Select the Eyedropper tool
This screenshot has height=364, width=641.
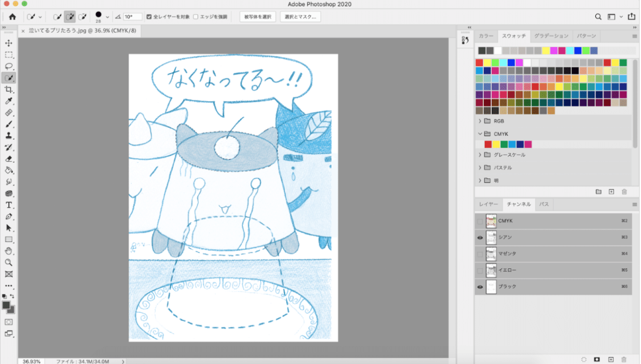click(9, 101)
